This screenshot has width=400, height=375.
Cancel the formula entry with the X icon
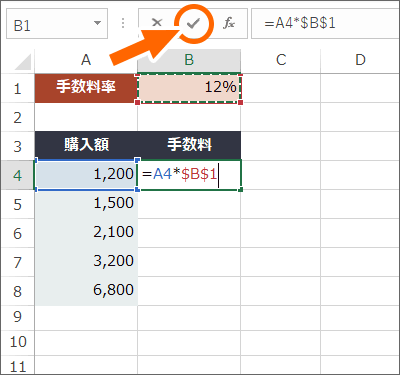[x=156, y=23]
